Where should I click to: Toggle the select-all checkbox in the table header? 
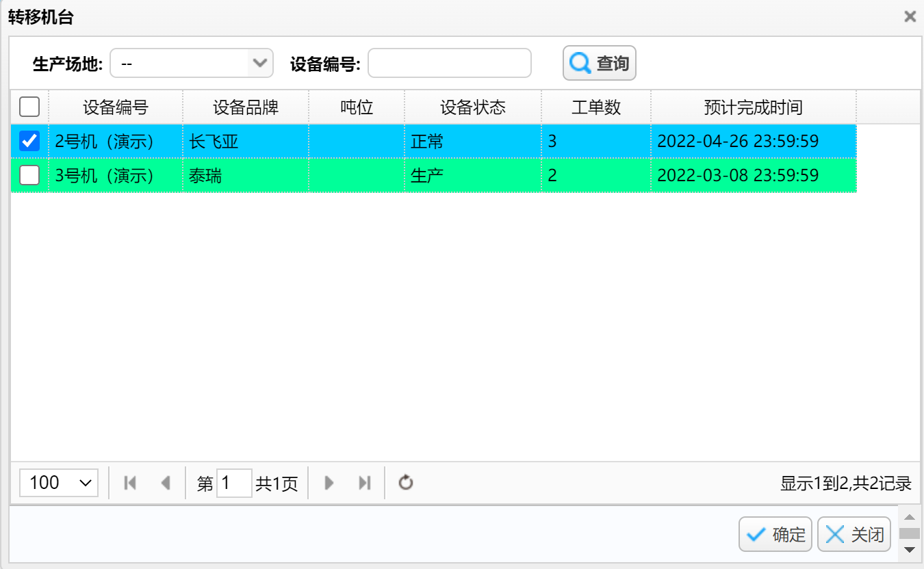tap(29, 107)
